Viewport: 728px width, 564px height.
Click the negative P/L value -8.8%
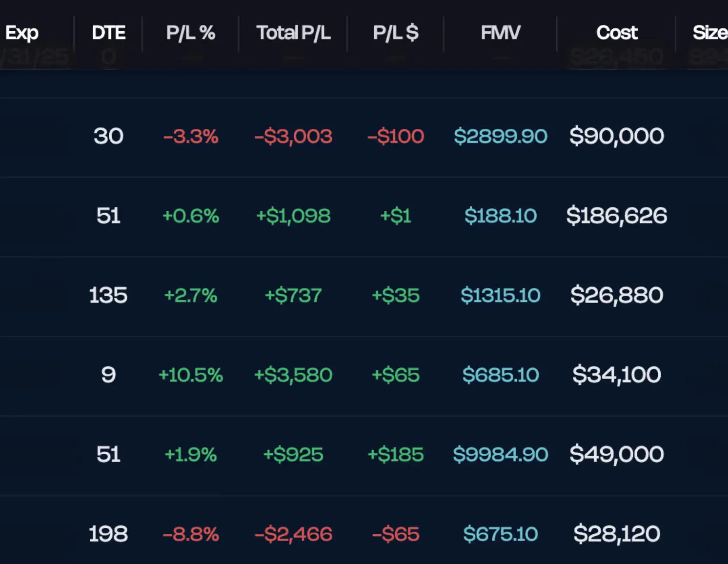(x=191, y=533)
